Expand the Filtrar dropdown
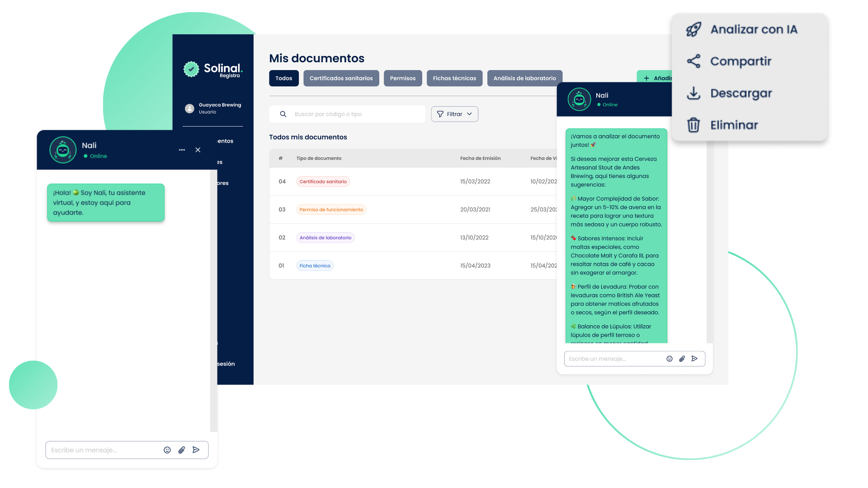The height and width of the screenshot is (488, 868). (454, 114)
